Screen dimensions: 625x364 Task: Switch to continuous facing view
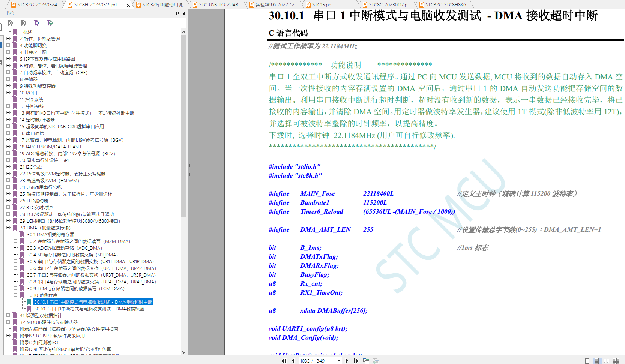(x=616, y=361)
